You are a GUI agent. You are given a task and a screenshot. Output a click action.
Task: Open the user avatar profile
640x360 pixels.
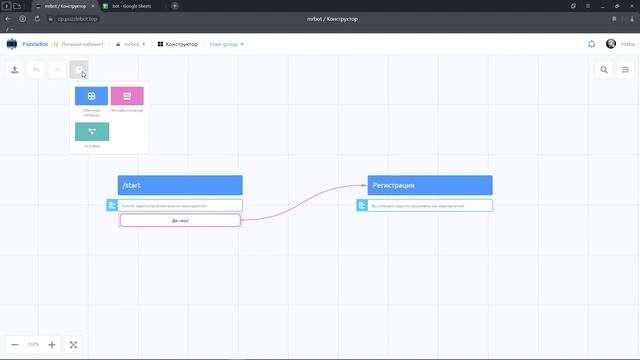611,44
